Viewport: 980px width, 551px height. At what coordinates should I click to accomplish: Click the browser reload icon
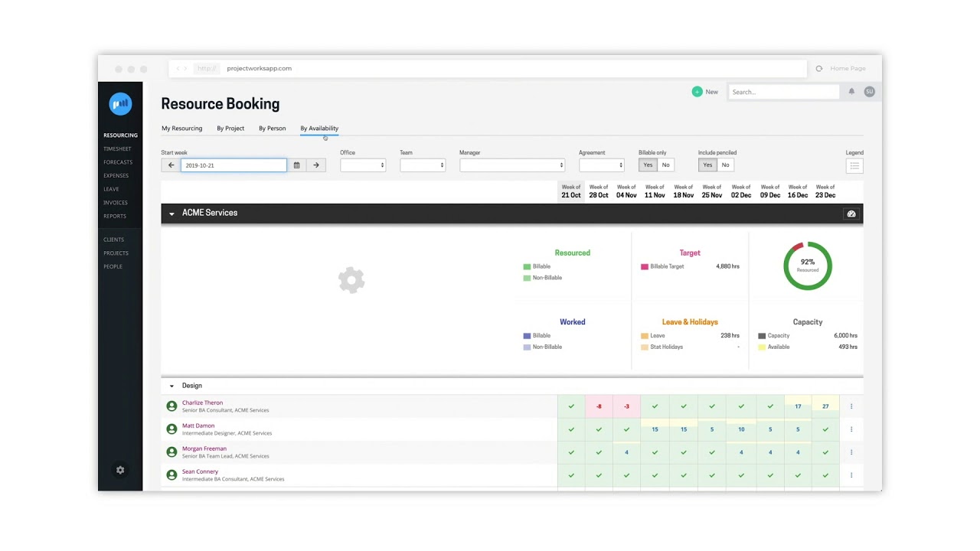(x=819, y=69)
